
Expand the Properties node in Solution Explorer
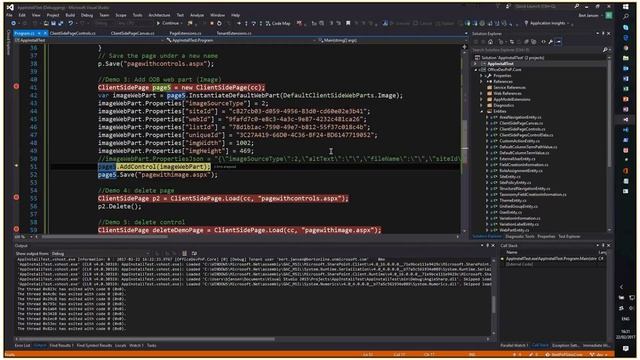tap(481, 76)
